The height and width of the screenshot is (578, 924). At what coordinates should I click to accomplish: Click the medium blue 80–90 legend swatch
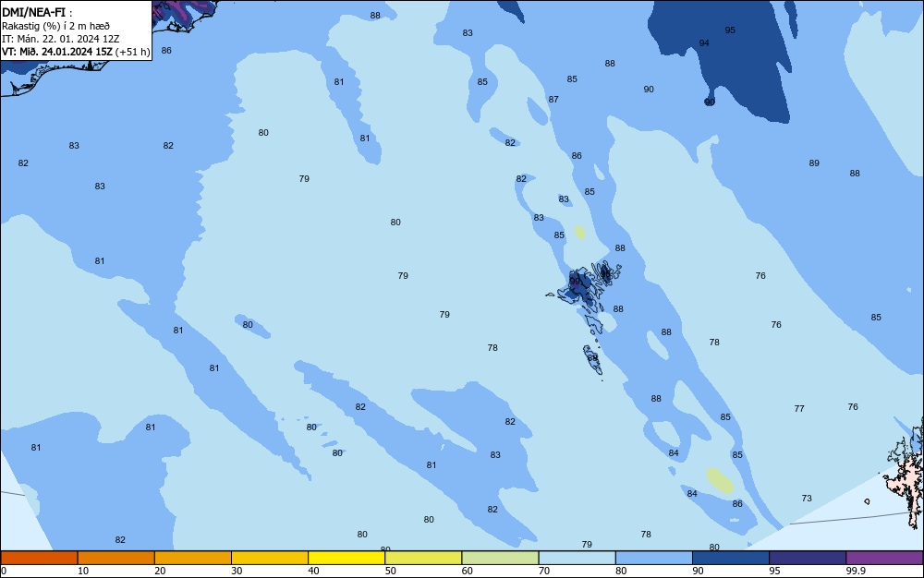(x=654, y=558)
